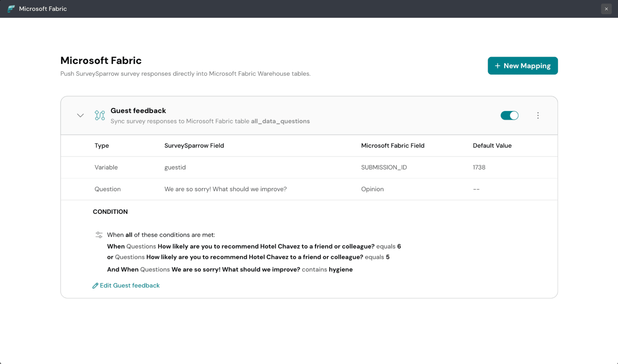Viewport: 618px width, 364px height.
Task: Click the Default Value column header
Action: (492, 146)
